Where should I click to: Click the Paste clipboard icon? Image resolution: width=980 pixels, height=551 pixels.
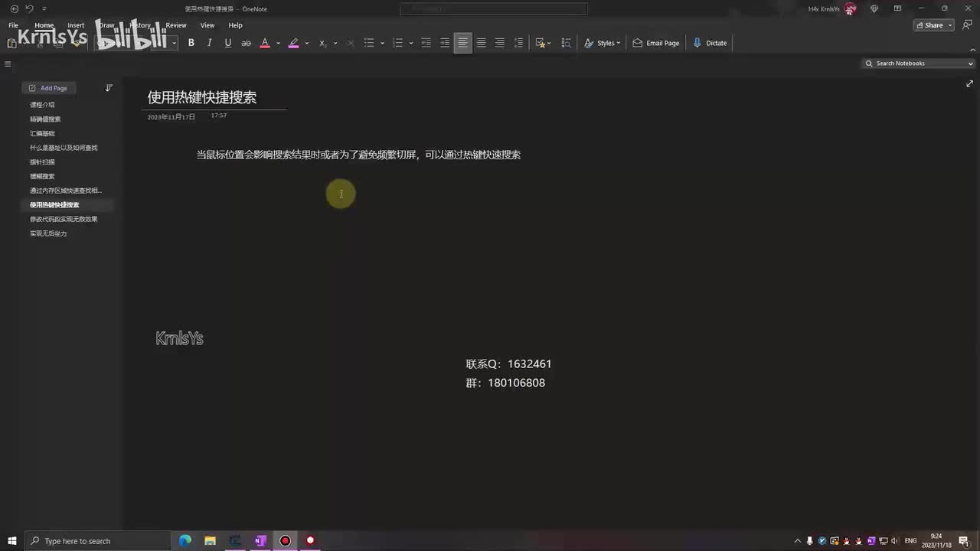click(x=12, y=44)
